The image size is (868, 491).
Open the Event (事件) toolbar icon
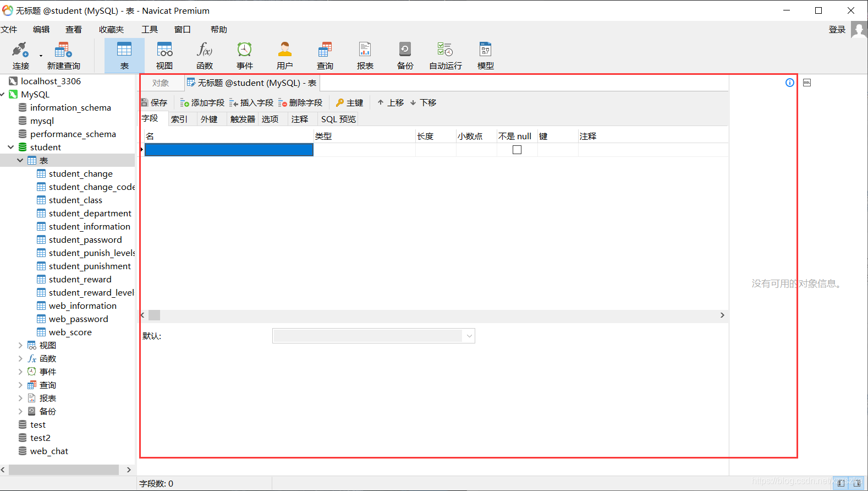pos(245,56)
